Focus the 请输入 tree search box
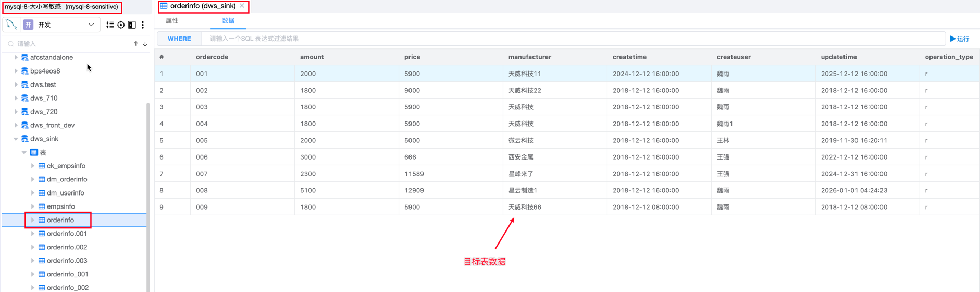 coord(68,44)
